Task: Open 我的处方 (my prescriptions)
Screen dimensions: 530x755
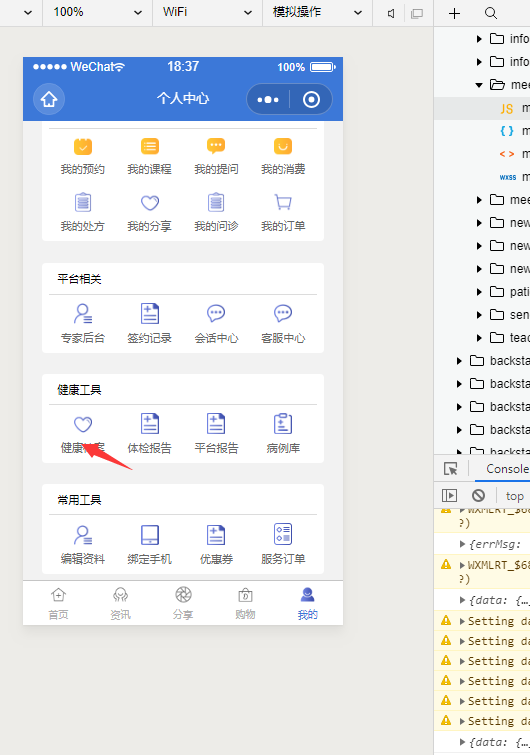Action: [83, 213]
